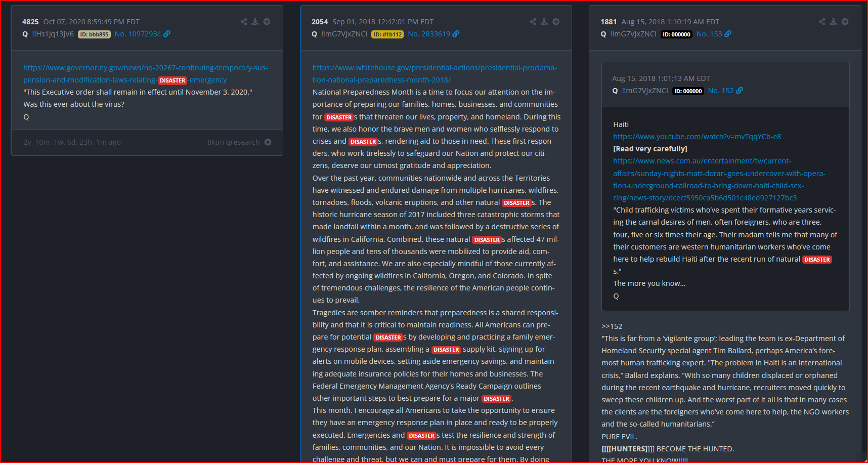Screen dimensions: 868x463
Task: Click DISASTER tag after 'for a major'
Action: point(497,399)
